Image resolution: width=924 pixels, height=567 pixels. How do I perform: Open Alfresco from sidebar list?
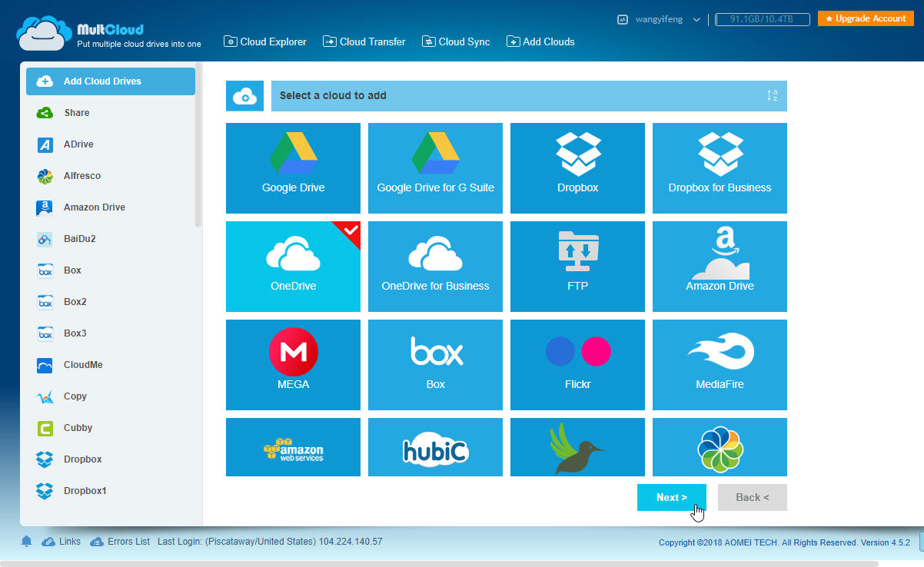coord(111,176)
